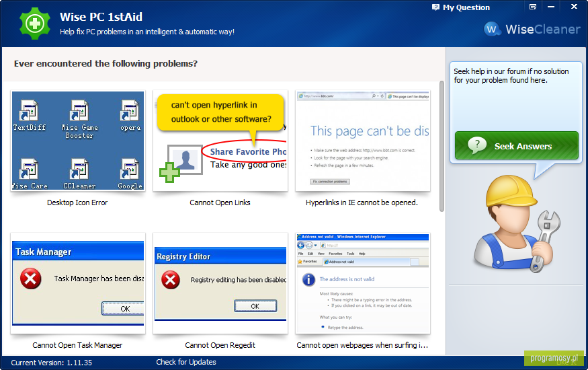Click the scrollbar of the problems list

click(442, 147)
